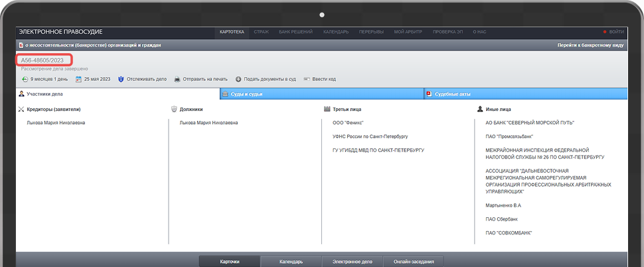Open the Проверка ЭП menu item
Viewport: 644px width, 267px height.
(x=448, y=32)
